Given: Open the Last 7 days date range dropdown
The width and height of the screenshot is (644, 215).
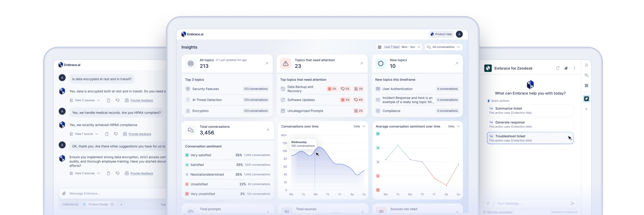Looking at the screenshot, I should 399,47.
